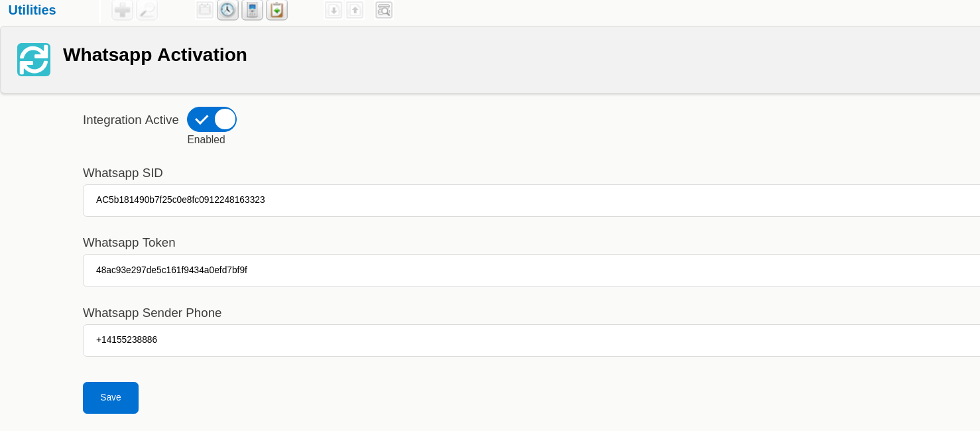This screenshot has height=431, width=980.
Task: Click the print preview toolbar icon
Action: tap(384, 10)
